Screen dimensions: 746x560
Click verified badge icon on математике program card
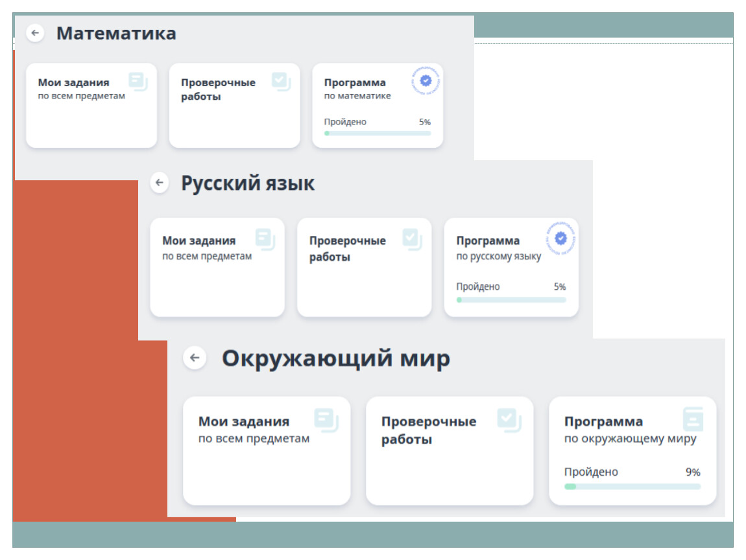(426, 81)
